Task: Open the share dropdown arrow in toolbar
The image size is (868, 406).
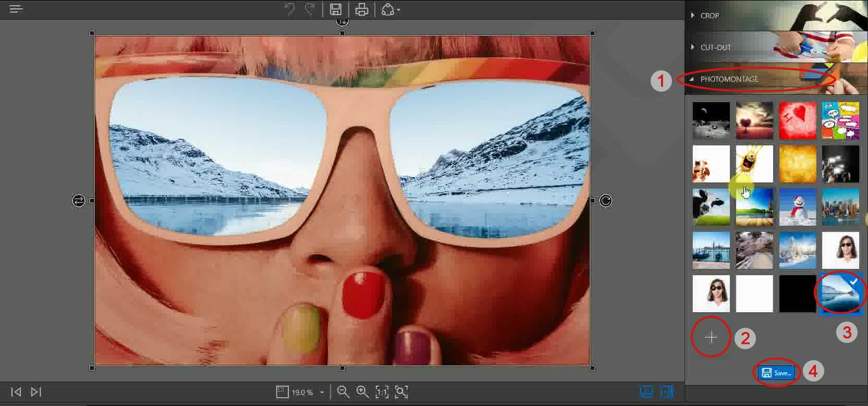Action: tap(399, 10)
